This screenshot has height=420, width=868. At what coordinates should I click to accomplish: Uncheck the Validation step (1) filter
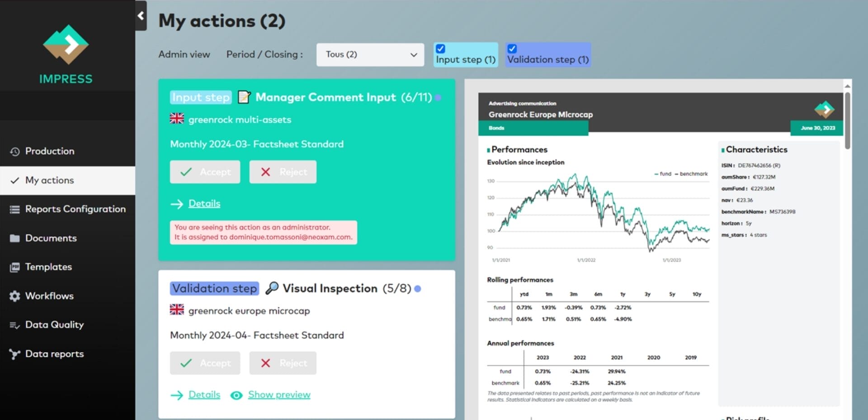point(512,48)
